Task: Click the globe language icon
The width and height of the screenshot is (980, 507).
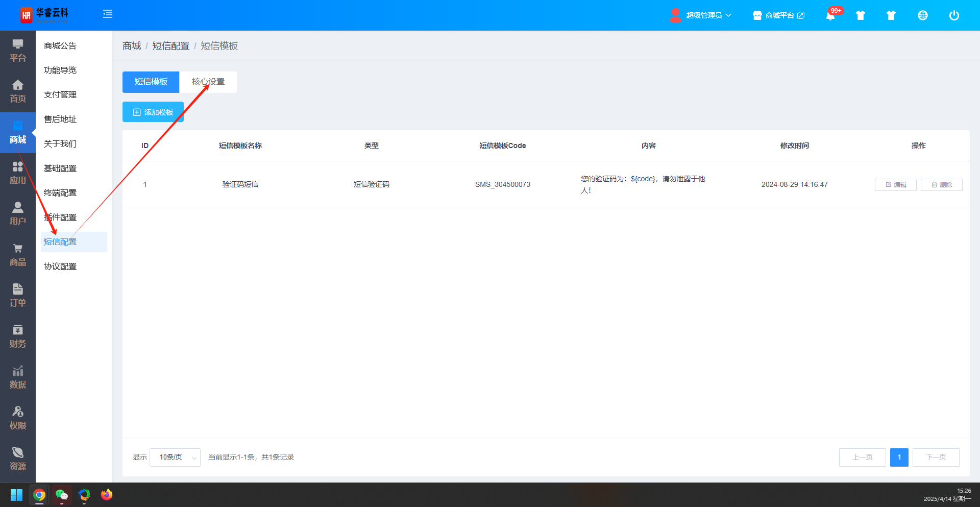Action: tap(922, 15)
